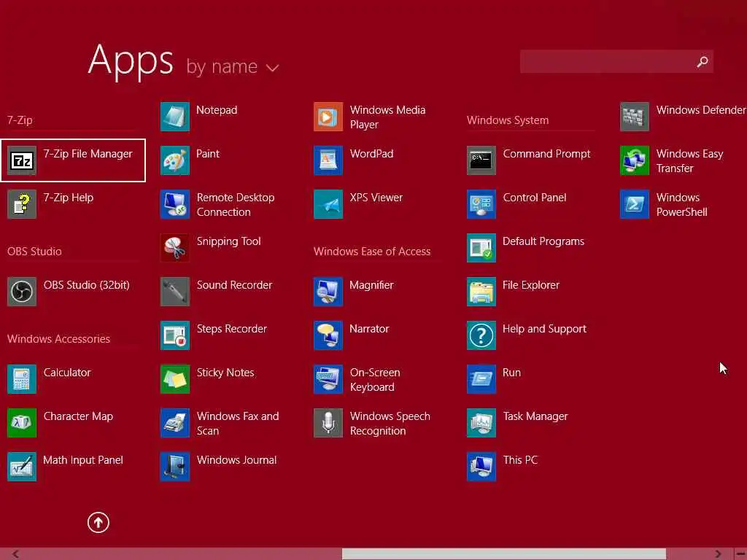Open Windows Media Player icon
The width and height of the screenshot is (747, 560).
click(x=328, y=117)
